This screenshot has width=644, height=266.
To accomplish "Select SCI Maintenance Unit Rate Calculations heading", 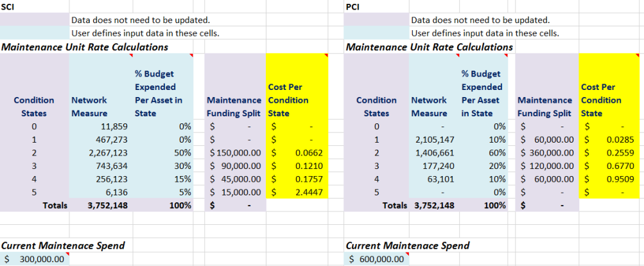I will tap(85, 47).
